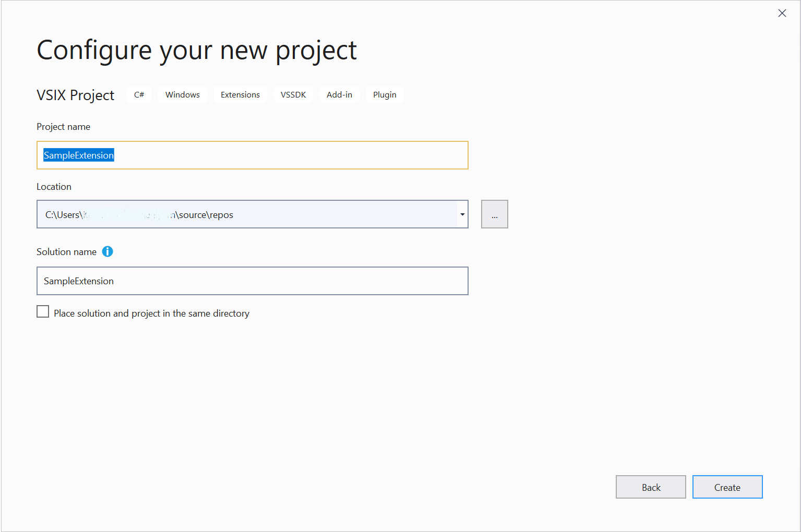
Task: Enable Place solution and project in same directory
Action: 43,312
